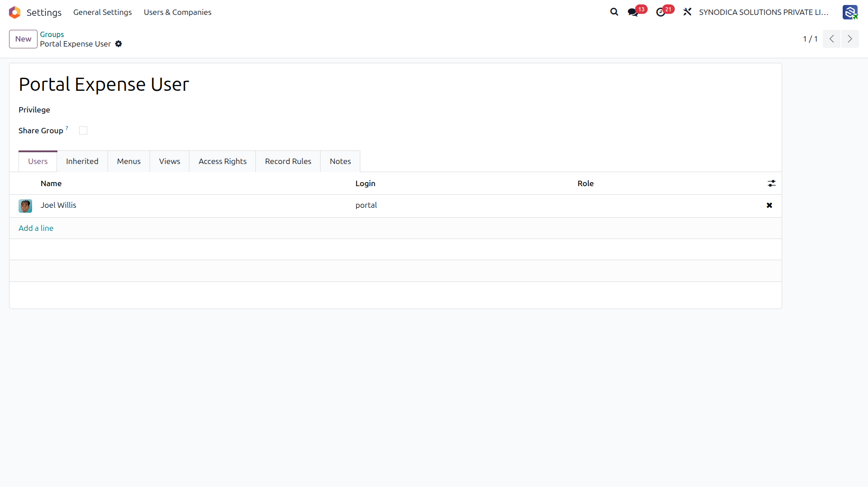This screenshot has height=487, width=868.
Task: Click the Settings app title
Action: [x=44, y=13]
